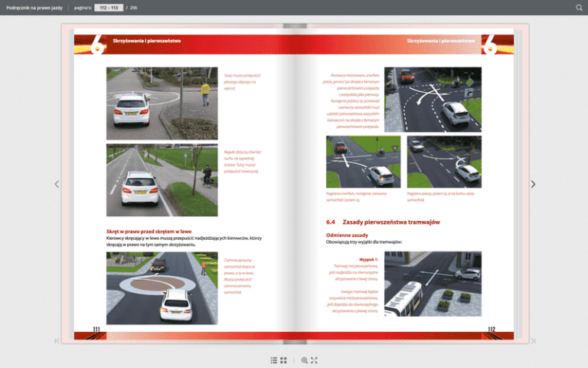Viewport: 588px width, 368px height.
Task: Open table of contents list icon
Action: 273,360
